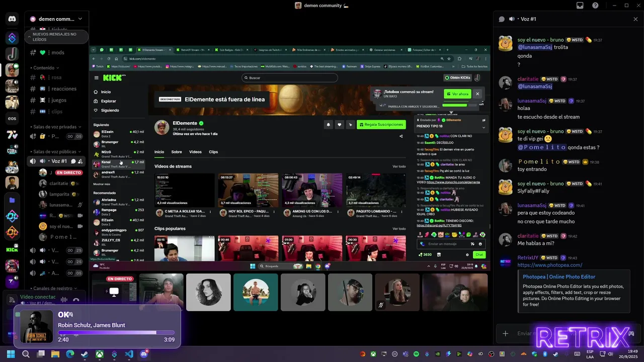Image resolution: width=644 pixels, height=362 pixels.
Task: Open Discord inbox icon at top right
Action: [580, 6]
